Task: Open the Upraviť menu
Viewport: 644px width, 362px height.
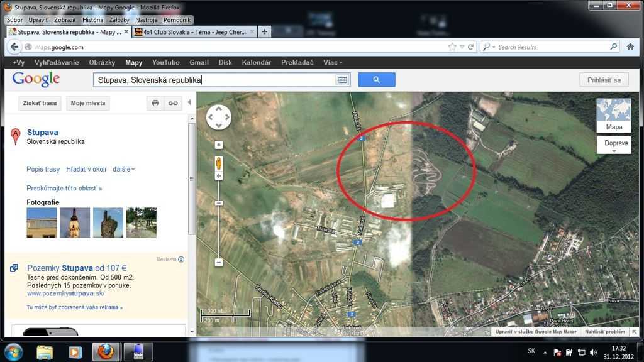Action: pyautogui.click(x=38, y=19)
